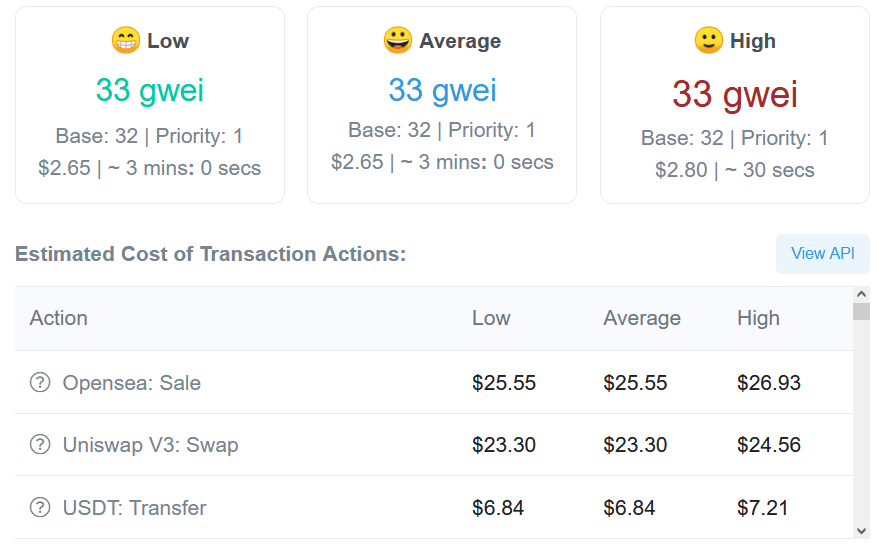The image size is (886, 553).
Task: Click the Uniswap V3: Swap action label
Action: pyautogui.click(x=150, y=445)
